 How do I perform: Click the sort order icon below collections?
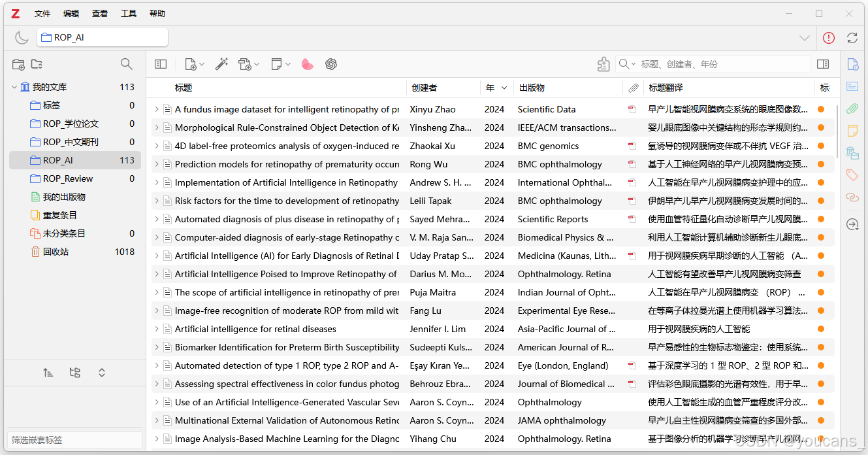(48, 373)
